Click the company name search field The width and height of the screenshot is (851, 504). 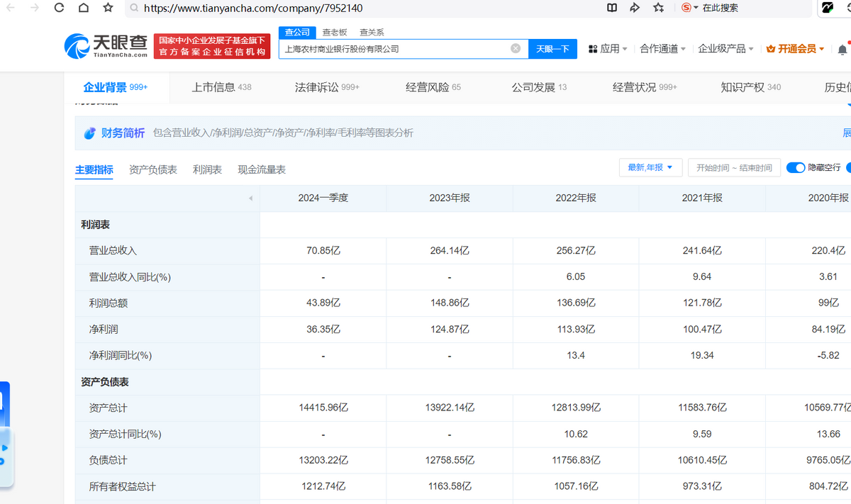tap(404, 49)
